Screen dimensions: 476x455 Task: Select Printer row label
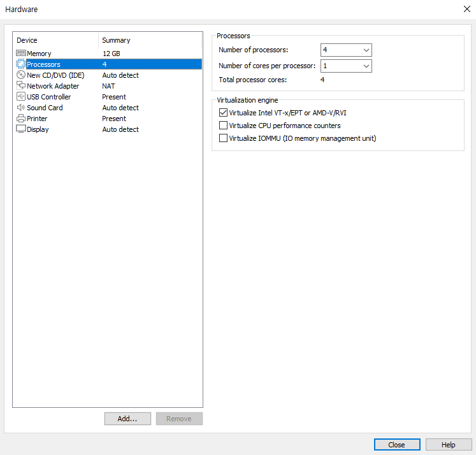[37, 119]
